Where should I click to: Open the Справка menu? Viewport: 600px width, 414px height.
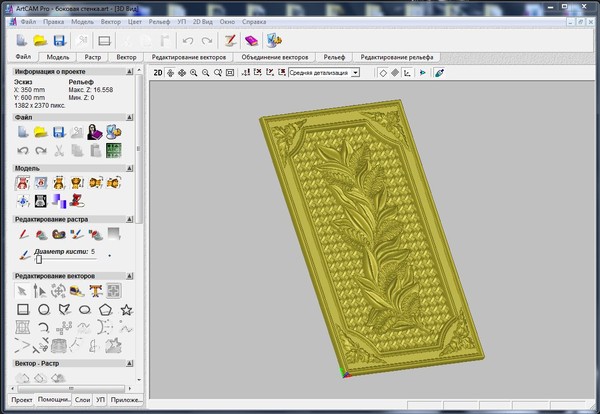point(254,22)
